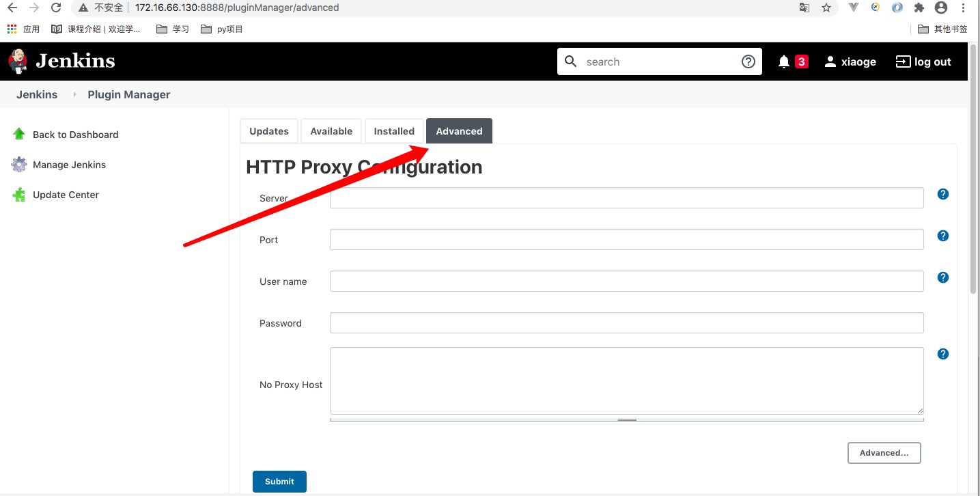Switch to the Installed tab

point(394,131)
